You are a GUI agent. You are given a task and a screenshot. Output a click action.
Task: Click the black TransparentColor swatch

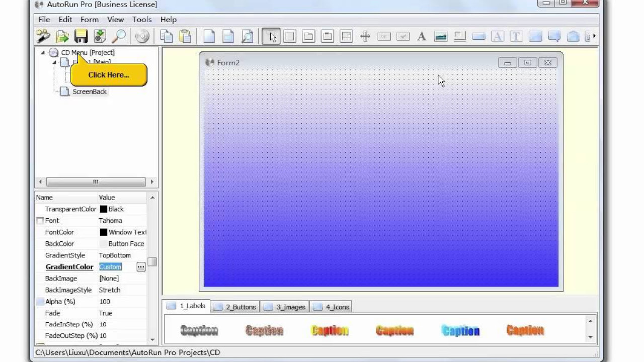click(104, 209)
